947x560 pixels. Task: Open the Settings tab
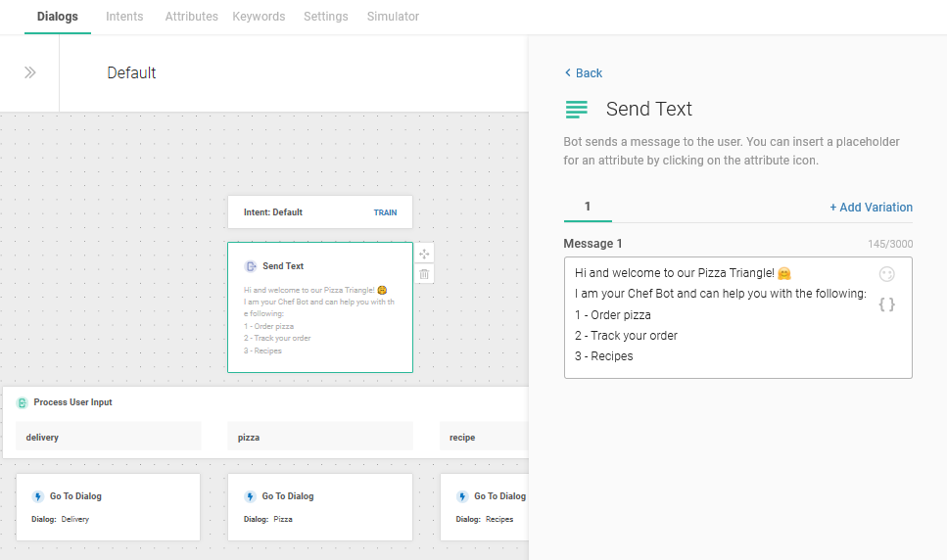click(326, 17)
